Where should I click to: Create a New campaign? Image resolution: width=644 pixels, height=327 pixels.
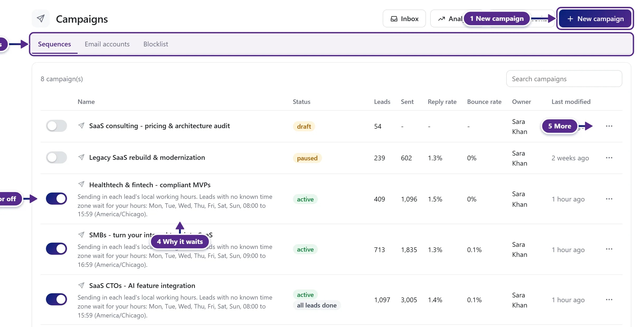pos(595,19)
